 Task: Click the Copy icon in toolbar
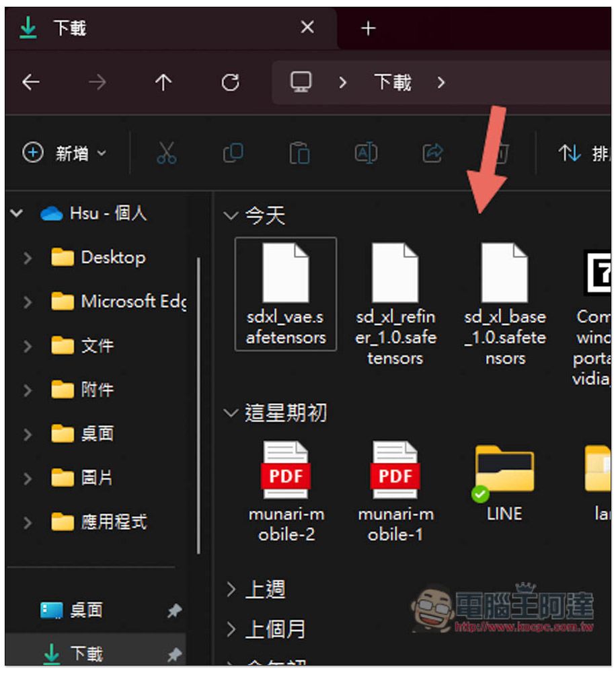[x=233, y=153]
